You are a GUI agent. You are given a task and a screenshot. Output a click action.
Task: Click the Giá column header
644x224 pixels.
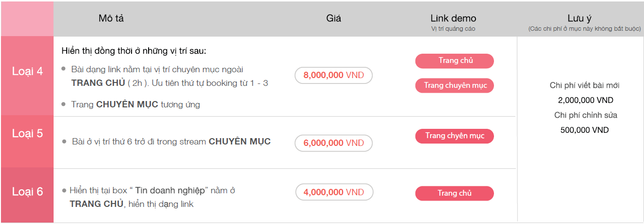pyautogui.click(x=334, y=19)
